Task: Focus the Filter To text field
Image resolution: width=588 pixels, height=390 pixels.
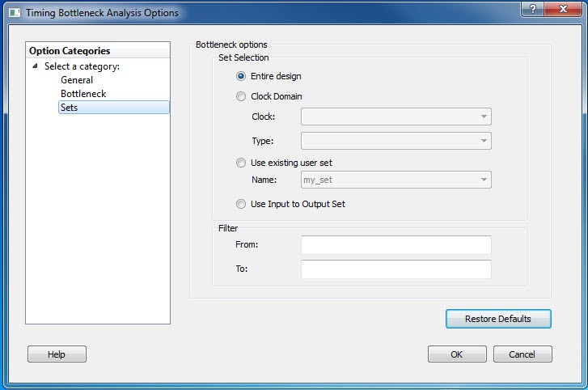Action: pos(396,269)
